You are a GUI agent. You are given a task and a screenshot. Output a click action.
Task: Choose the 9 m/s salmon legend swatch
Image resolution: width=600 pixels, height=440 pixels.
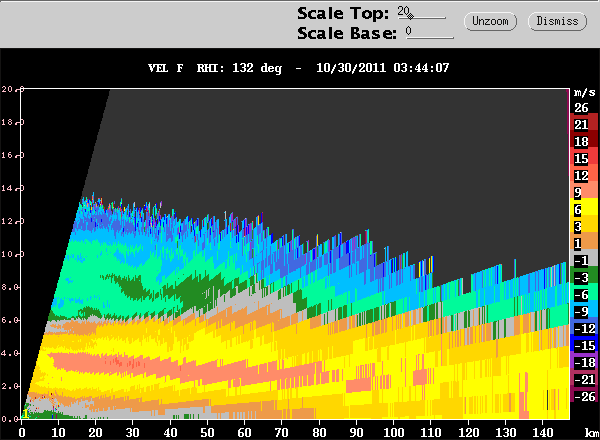pos(584,192)
